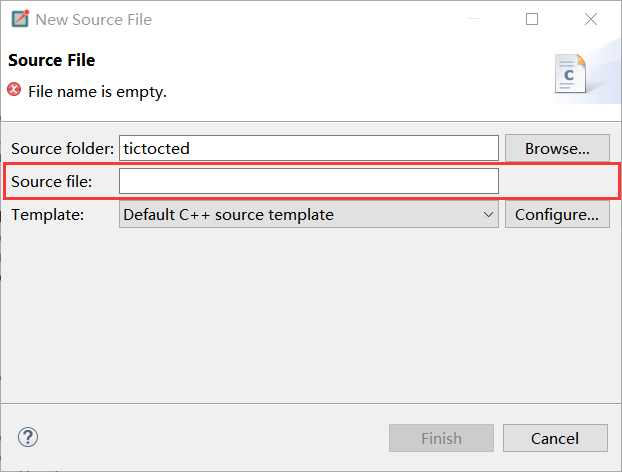The width and height of the screenshot is (622, 472).
Task: Expand the Template combo box arrow
Action: point(488,215)
